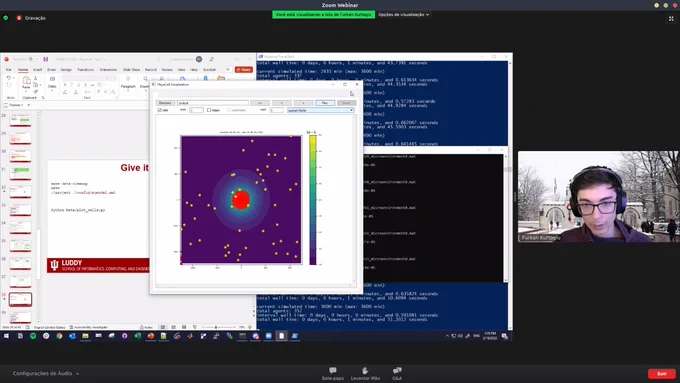The width and height of the screenshot is (680, 383).
Task: Click the Windows Start button
Action: (x=7, y=336)
